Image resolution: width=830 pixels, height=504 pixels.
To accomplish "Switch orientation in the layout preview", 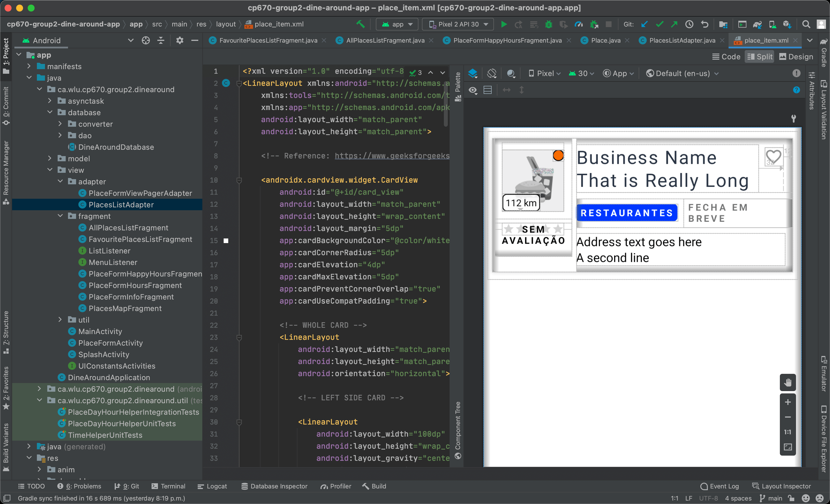I will (492, 74).
